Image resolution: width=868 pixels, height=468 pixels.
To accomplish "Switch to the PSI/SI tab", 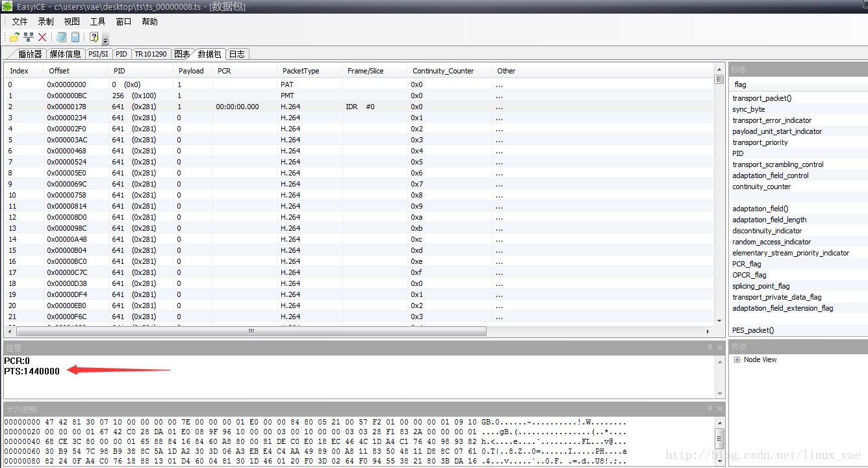I will point(99,54).
